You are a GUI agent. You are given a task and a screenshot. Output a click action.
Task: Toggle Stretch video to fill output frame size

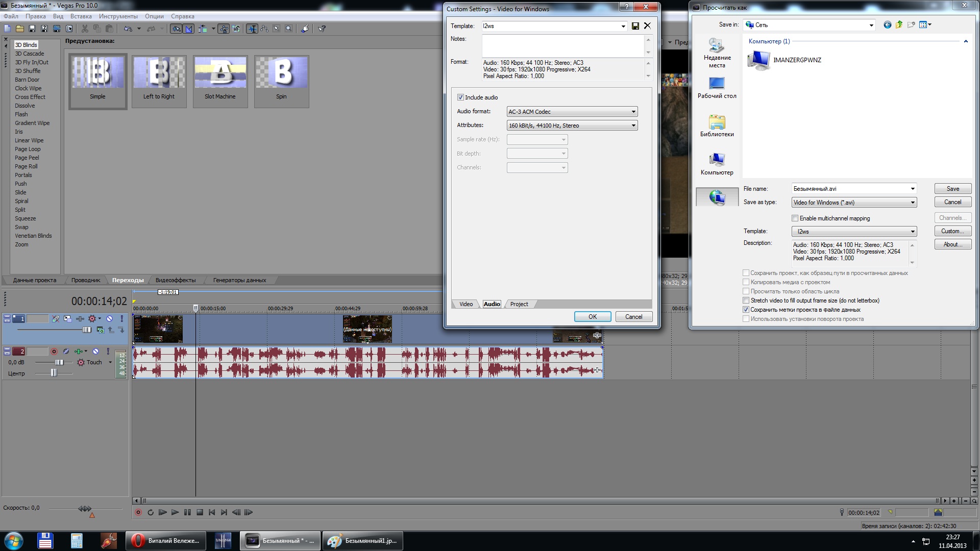point(746,300)
